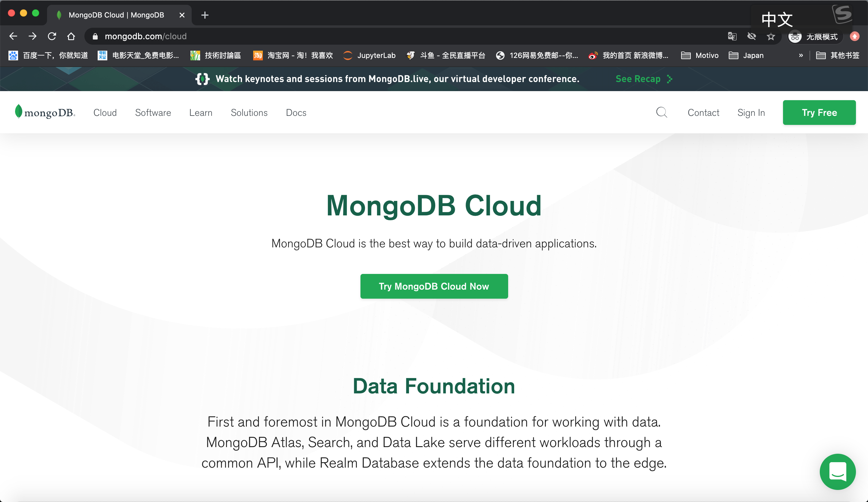Click the Sogou S input icon

[x=842, y=14]
